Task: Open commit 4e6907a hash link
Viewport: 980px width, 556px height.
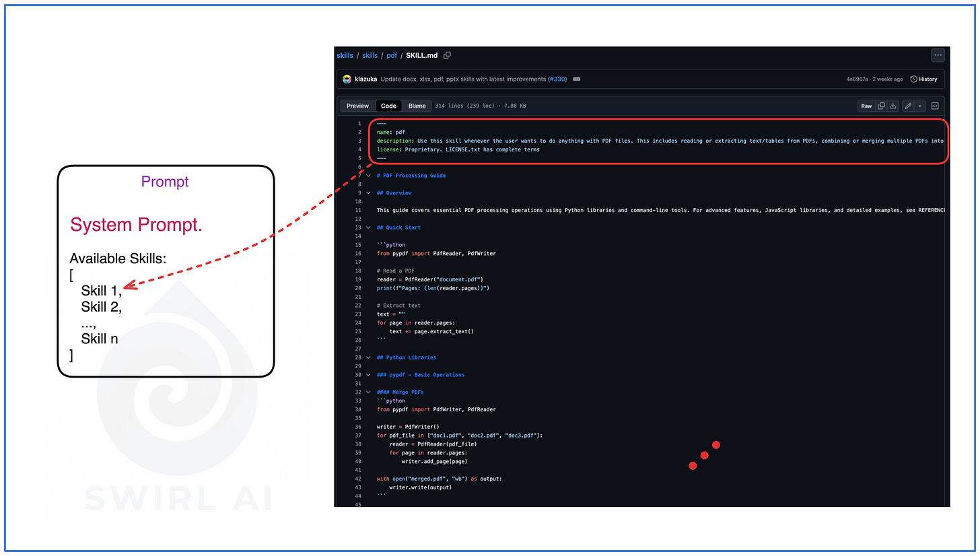Action: [858, 79]
